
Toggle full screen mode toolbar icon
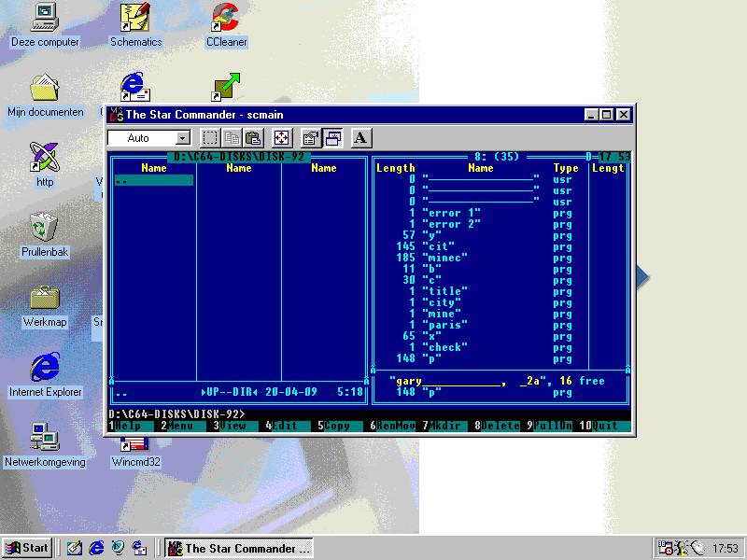[282, 138]
